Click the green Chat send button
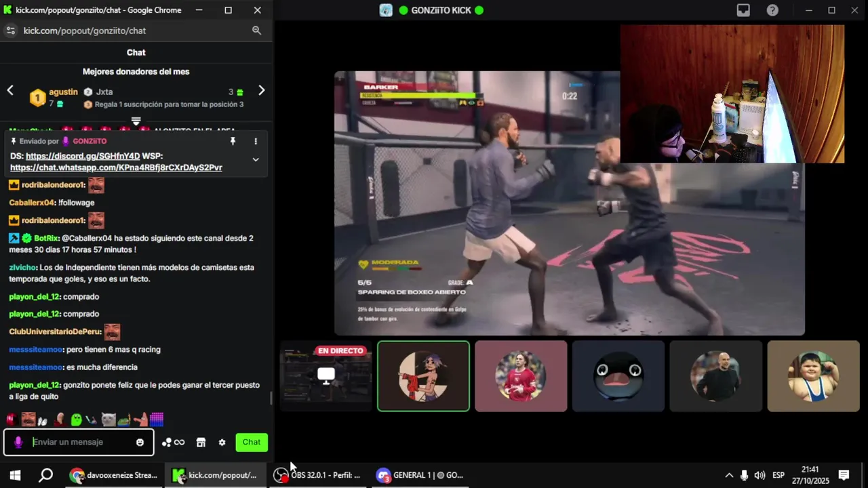This screenshot has height=488, width=868. [252, 442]
